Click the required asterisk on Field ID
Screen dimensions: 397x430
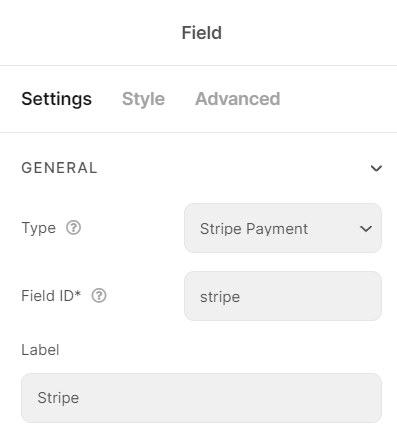coord(78,293)
